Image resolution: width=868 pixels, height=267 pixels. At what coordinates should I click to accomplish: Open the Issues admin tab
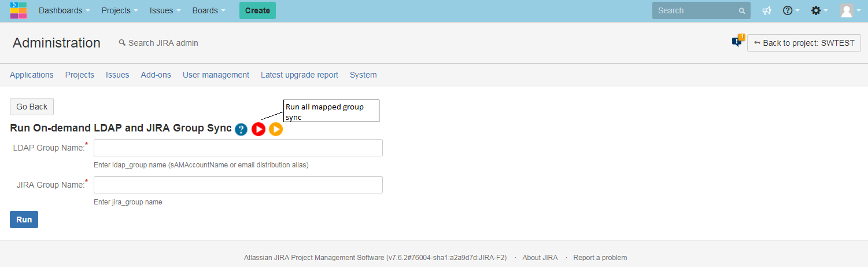pos(117,75)
